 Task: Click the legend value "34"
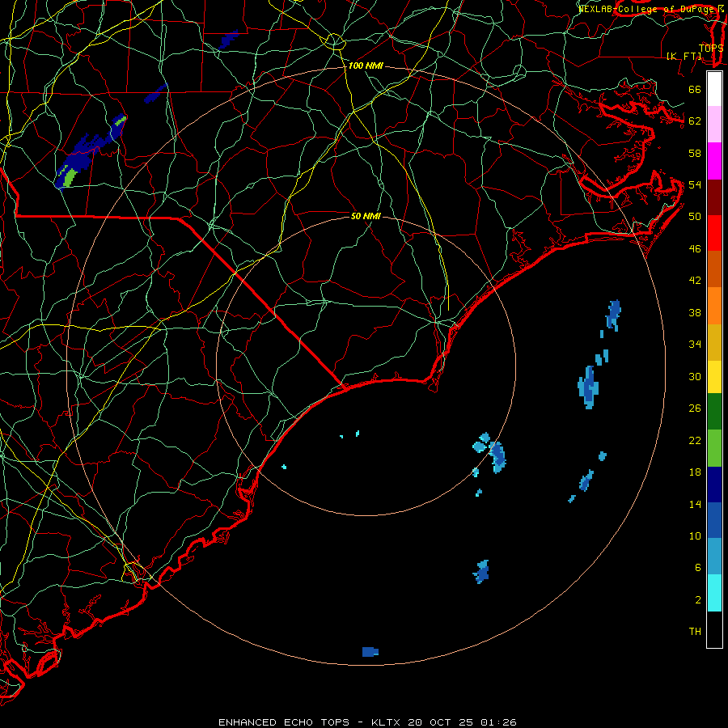coord(695,344)
